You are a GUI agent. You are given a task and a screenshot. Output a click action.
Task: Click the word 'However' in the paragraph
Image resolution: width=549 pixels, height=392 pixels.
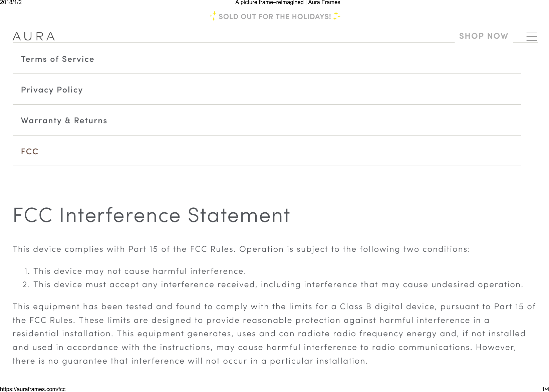(496, 347)
